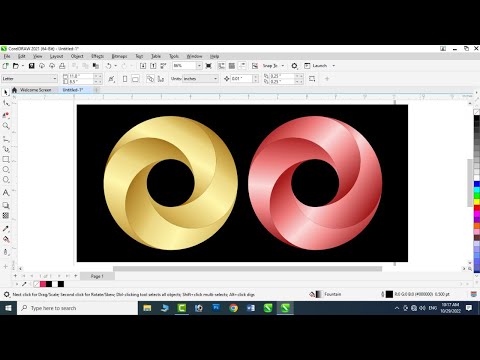This screenshot has height=360, width=480.
Task: Pick the blue swatch in right palette
Action: click(477, 184)
